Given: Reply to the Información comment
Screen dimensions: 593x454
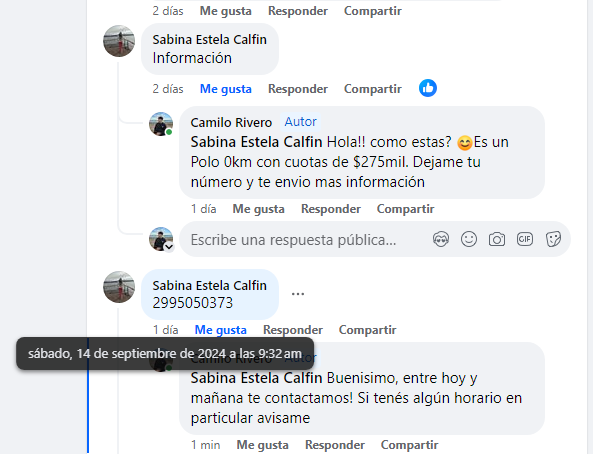Looking at the screenshot, I should 298,89.
